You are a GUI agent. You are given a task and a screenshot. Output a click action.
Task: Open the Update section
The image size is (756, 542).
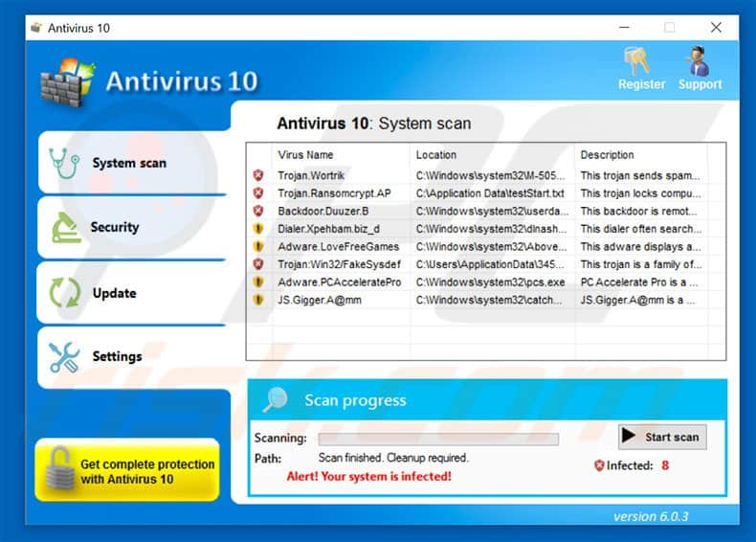[x=132, y=292]
